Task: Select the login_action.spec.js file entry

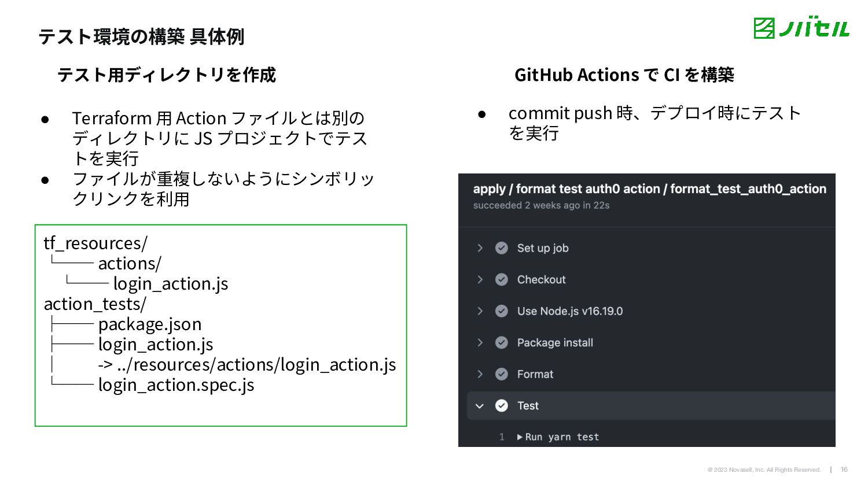Action: [176, 385]
